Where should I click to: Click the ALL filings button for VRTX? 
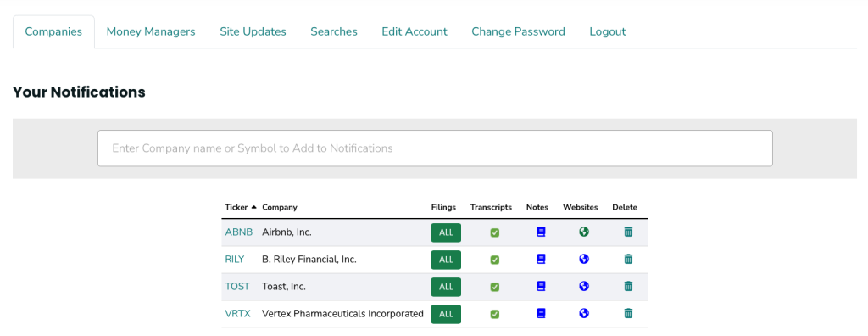446,314
